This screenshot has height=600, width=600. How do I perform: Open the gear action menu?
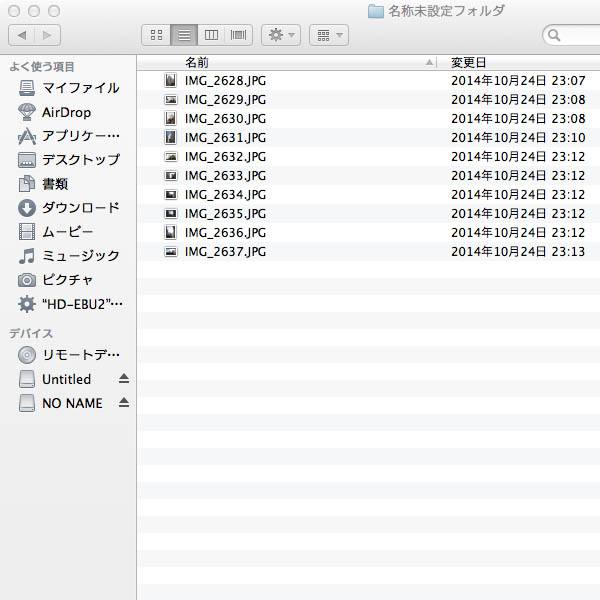coord(280,35)
